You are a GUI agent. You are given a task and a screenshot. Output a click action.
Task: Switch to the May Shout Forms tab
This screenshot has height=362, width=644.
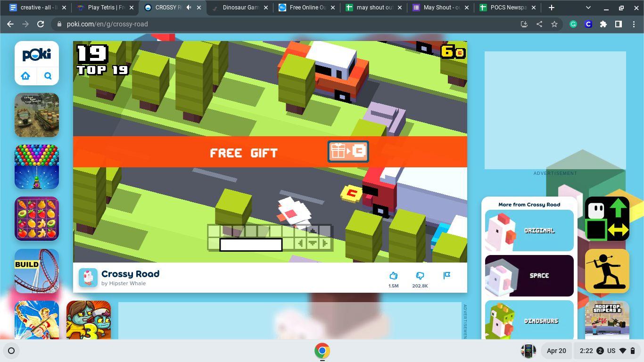click(x=439, y=8)
